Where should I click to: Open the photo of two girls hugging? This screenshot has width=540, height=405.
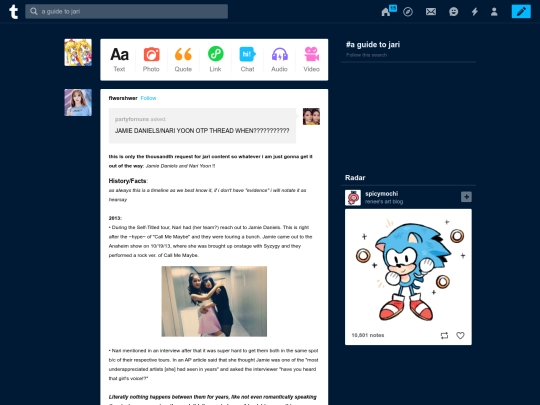[214, 301]
